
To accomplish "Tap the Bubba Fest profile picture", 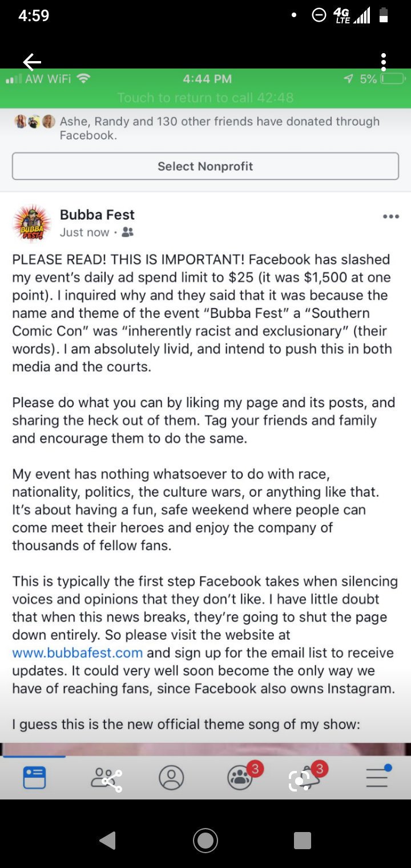I will click(x=32, y=223).
